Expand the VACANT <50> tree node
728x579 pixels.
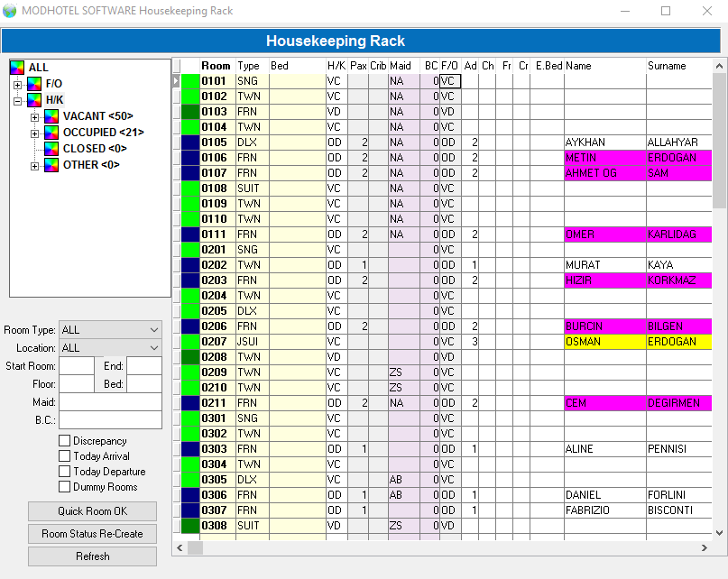pyautogui.click(x=35, y=116)
